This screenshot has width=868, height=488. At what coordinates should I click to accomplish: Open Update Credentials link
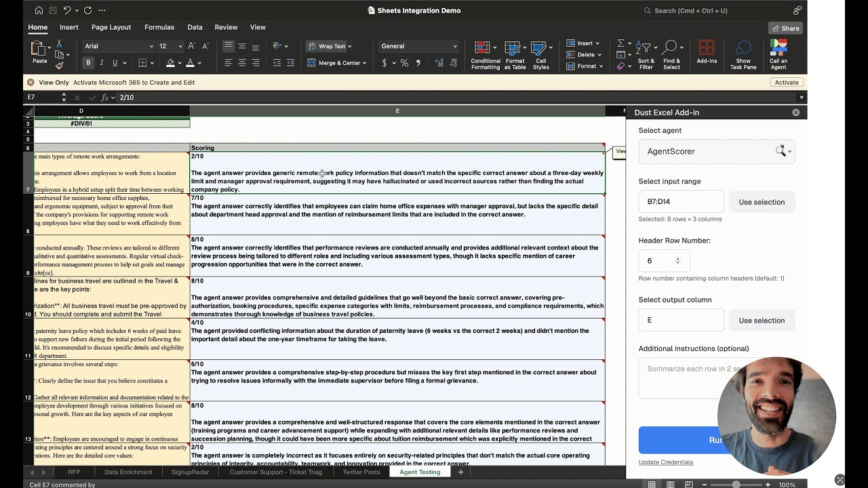tap(665, 462)
